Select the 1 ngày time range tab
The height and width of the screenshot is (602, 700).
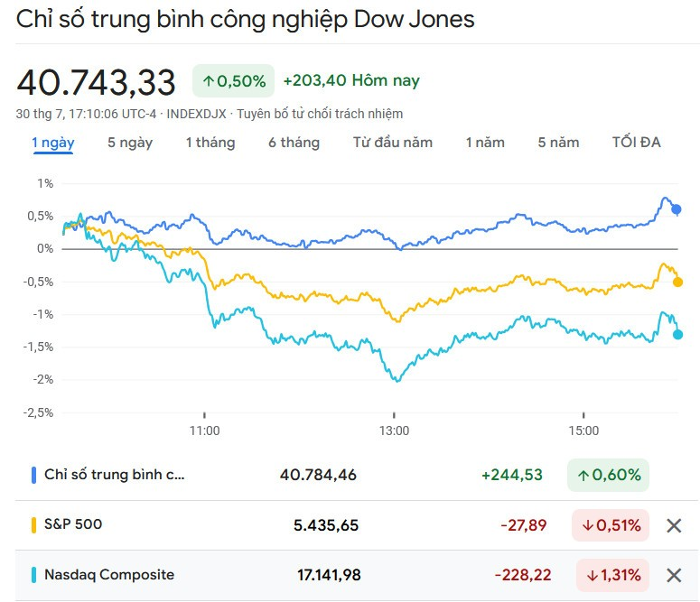[53, 143]
